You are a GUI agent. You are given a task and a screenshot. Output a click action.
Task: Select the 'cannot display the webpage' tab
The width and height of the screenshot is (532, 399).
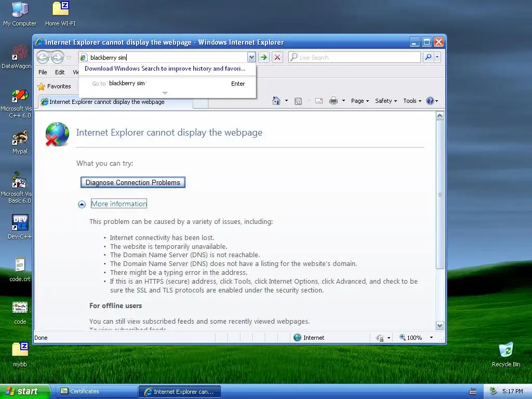click(116, 102)
